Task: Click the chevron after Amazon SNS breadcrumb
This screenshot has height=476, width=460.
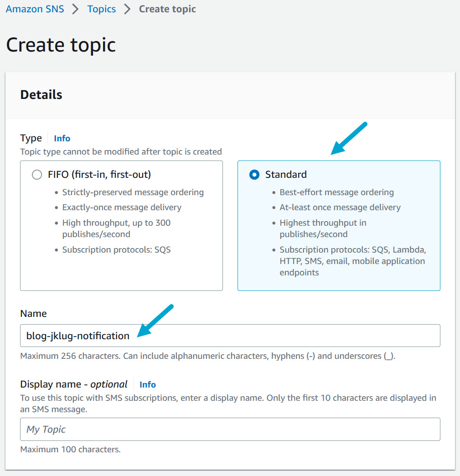Action: click(x=75, y=9)
